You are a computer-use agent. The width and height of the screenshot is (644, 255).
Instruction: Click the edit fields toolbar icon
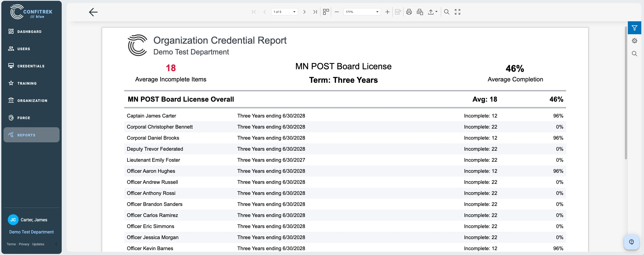tap(398, 12)
